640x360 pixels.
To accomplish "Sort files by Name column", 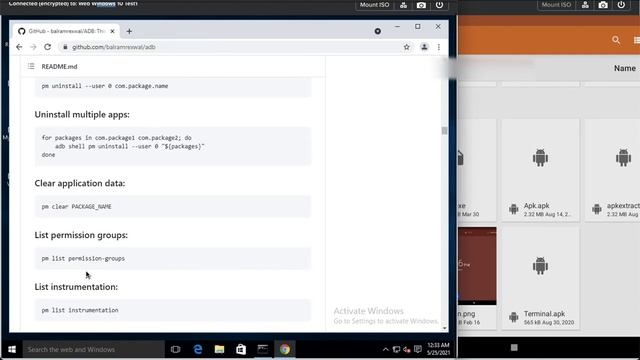I will (624, 68).
